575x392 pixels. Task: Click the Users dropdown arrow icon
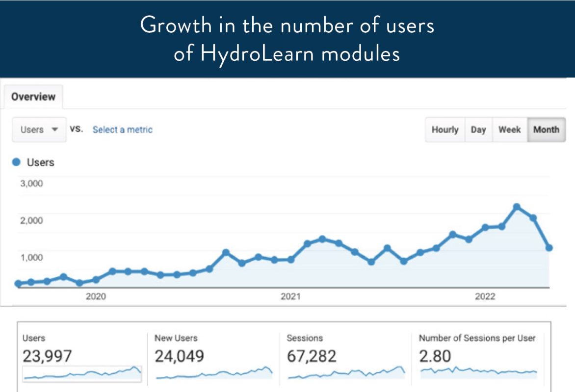coord(55,130)
